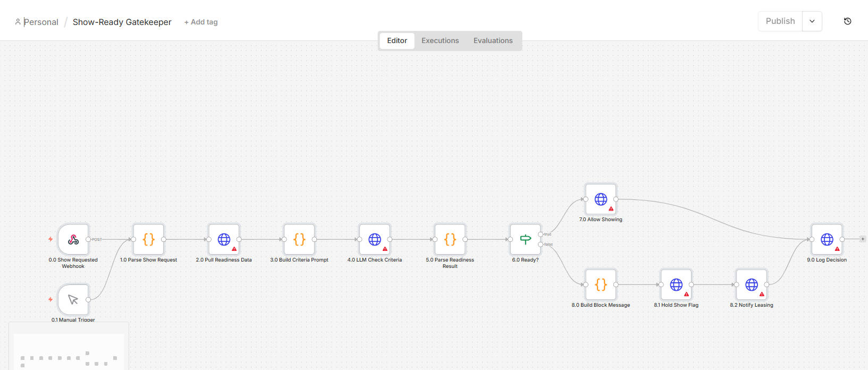Click the canvas minimap
Image resolution: width=868 pixels, height=370 pixels.
coord(69,346)
